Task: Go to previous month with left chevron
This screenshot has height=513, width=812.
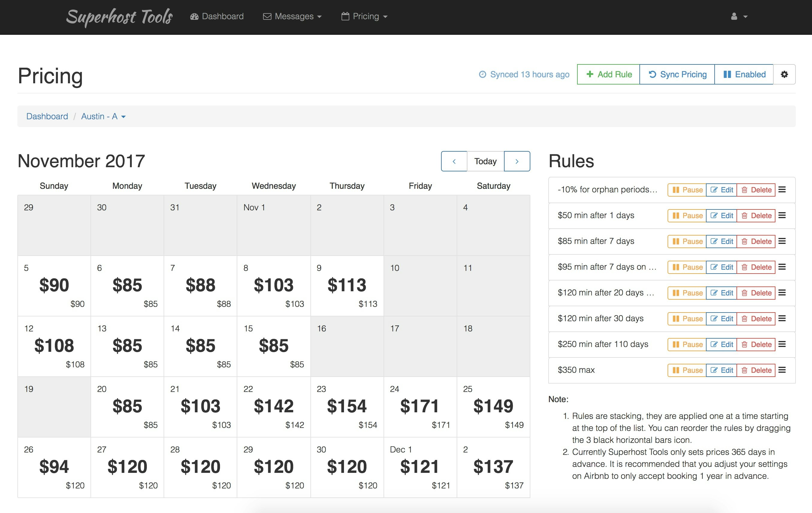Action: coord(454,161)
